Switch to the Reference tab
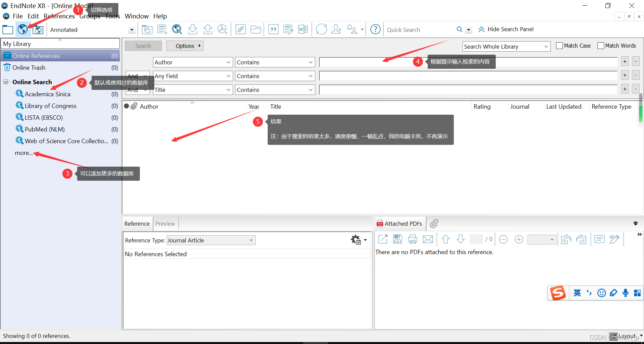644x344 pixels. pos(137,224)
